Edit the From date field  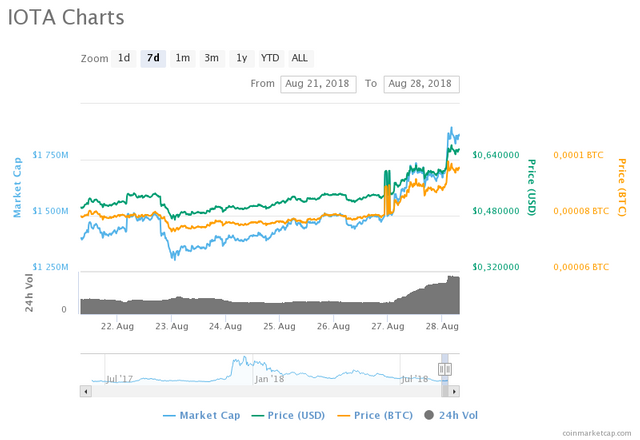[318, 84]
